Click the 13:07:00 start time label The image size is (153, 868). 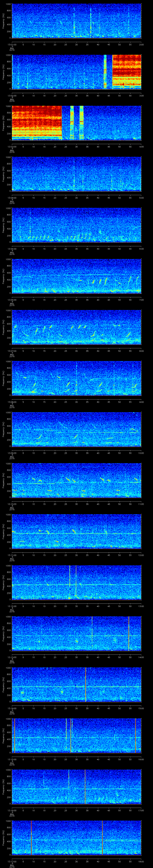click(x=12, y=351)
